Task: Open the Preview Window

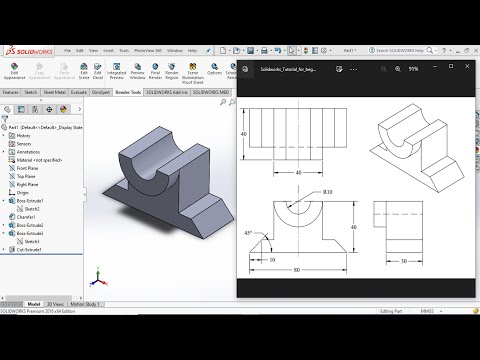Action: coord(137,71)
